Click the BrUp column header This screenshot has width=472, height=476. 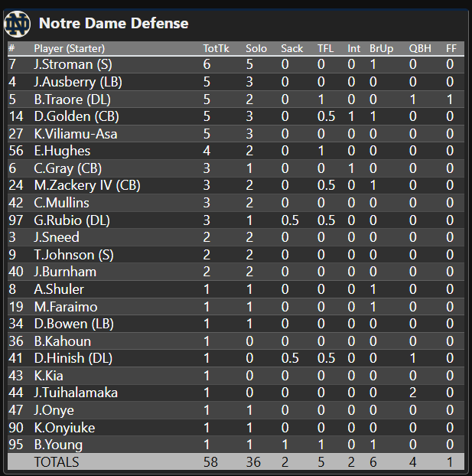(x=381, y=49)
